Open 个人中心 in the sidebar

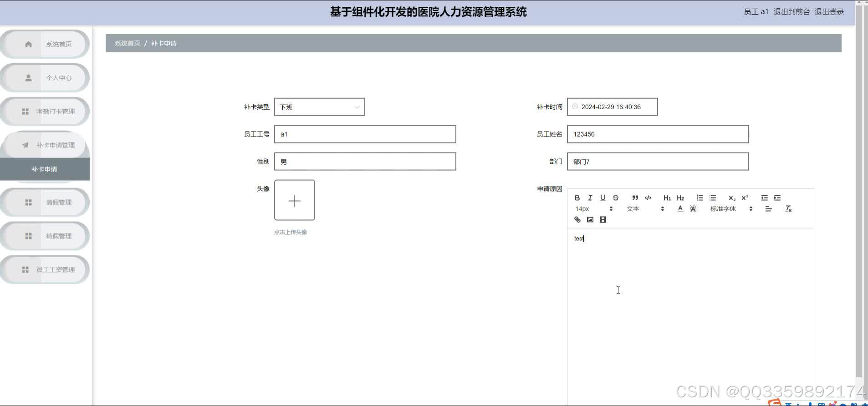[45, 78]
